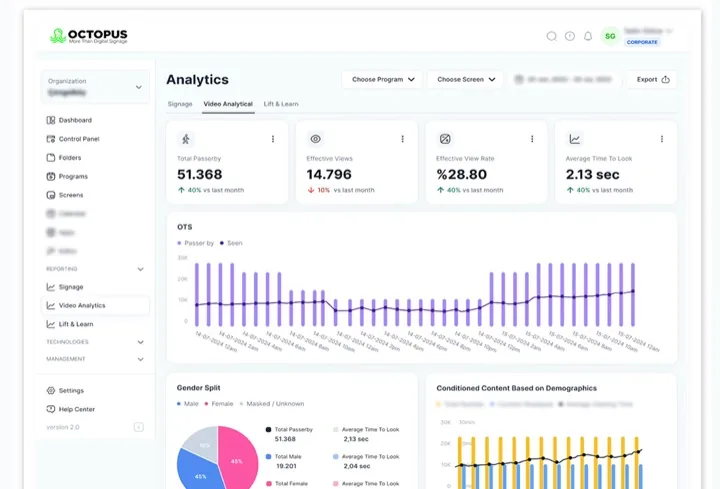Switch to the Lift & Learn tab
This screenshot has width=720, height=489.
[281, 104]
